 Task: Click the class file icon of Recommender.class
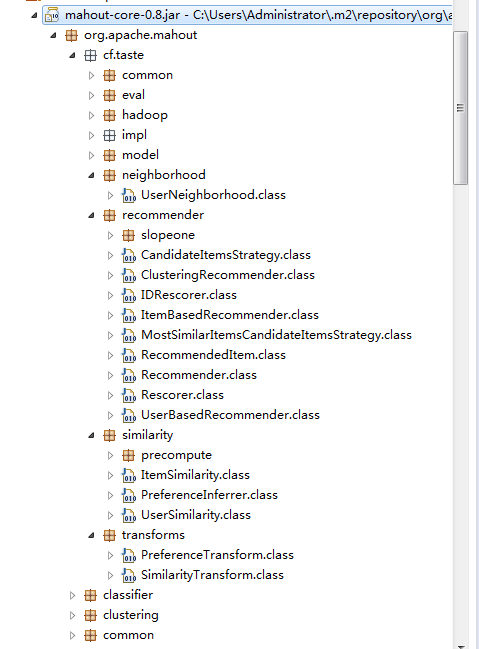(129, 375)
